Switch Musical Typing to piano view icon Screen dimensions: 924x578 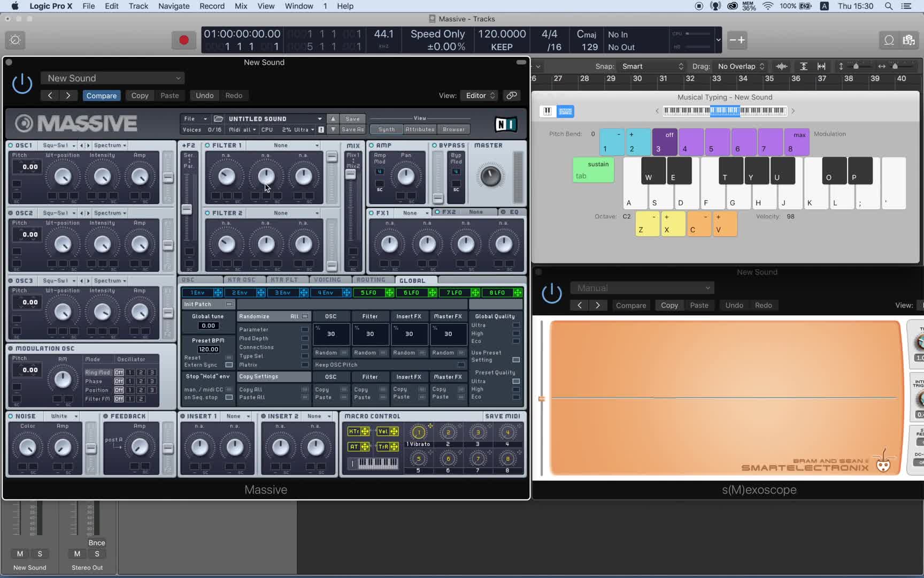[x=547, y=111]
